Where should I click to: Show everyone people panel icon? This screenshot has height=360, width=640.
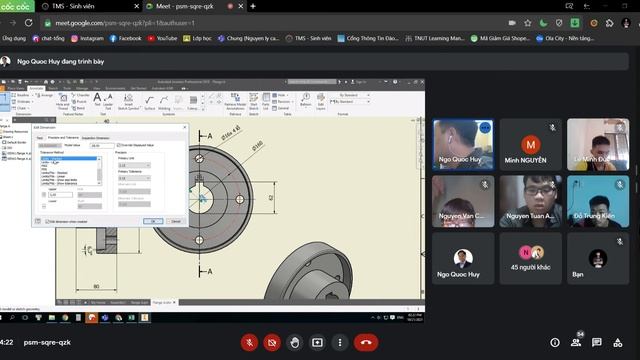tap(576, 342)
